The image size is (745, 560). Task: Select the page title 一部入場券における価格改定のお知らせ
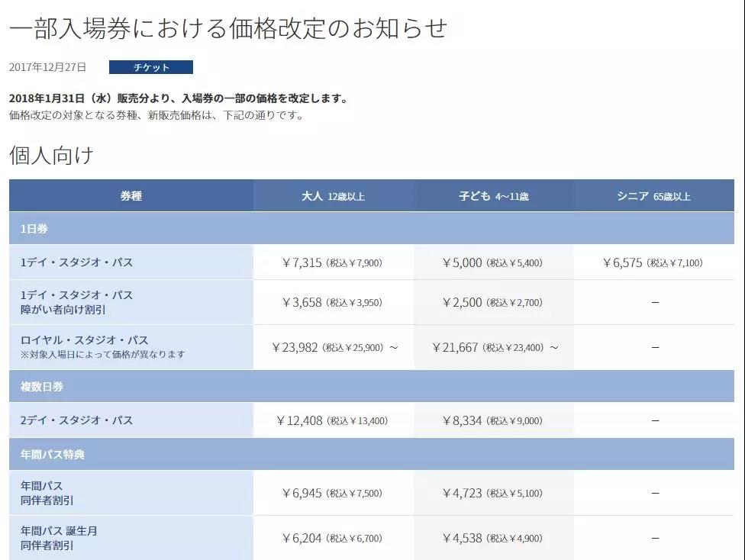(228, 28)
